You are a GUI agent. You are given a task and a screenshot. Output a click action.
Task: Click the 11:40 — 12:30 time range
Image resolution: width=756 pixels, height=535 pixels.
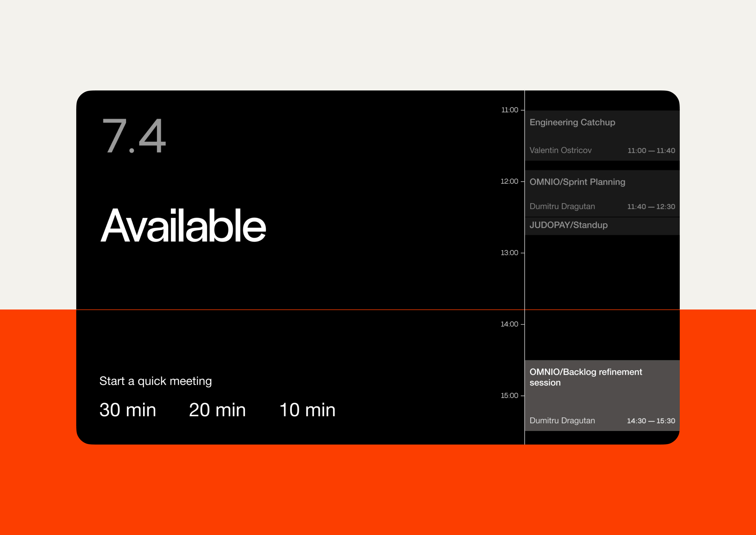pyautogui.click(x=651, y=207)
